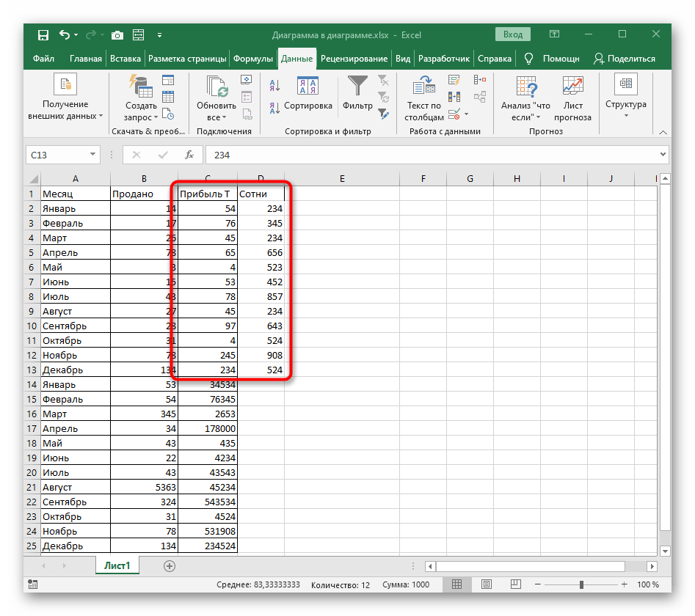Open the Разметка страницы tab
The width and height of the screenshot is (695, 616).
[x=187, y=59]
